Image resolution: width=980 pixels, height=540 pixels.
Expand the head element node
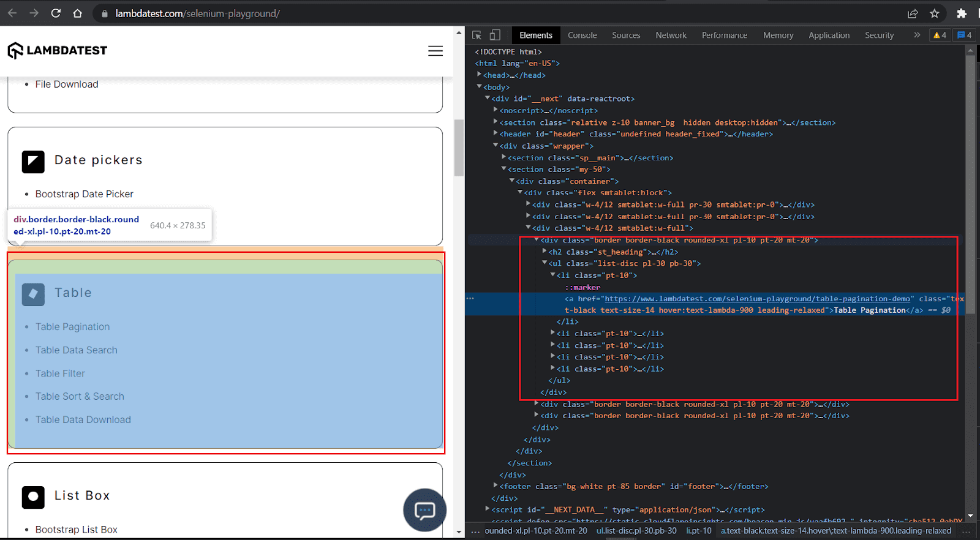pyautogui.click(x=480, y=75)
